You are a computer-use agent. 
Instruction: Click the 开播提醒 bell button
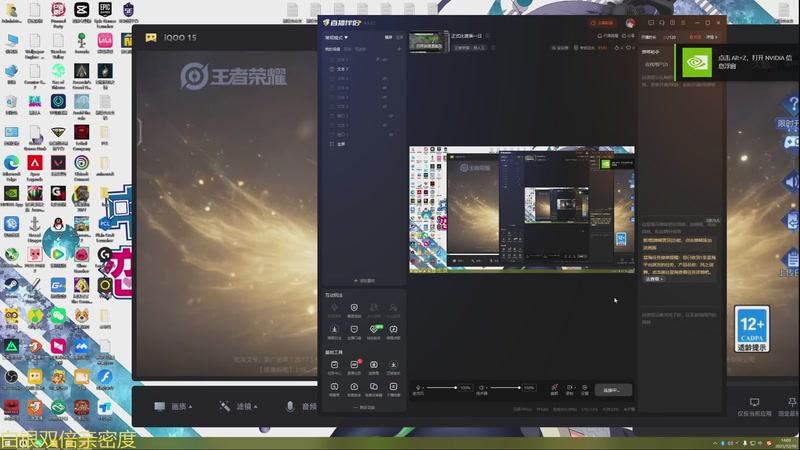[608, 36]
